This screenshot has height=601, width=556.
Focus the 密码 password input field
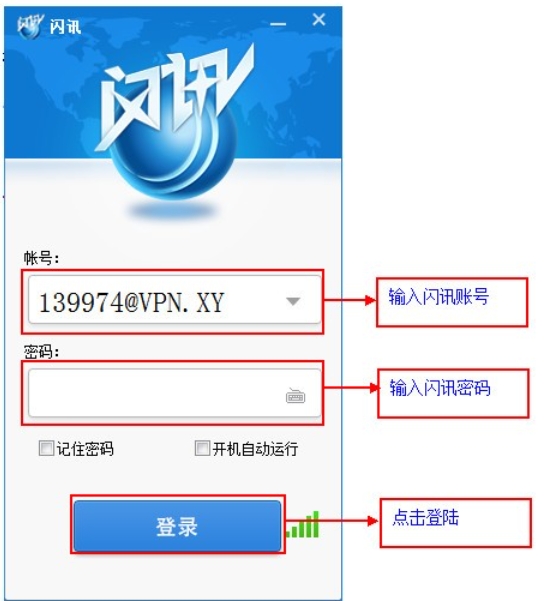pyautogui.click(x=174, y=393)
